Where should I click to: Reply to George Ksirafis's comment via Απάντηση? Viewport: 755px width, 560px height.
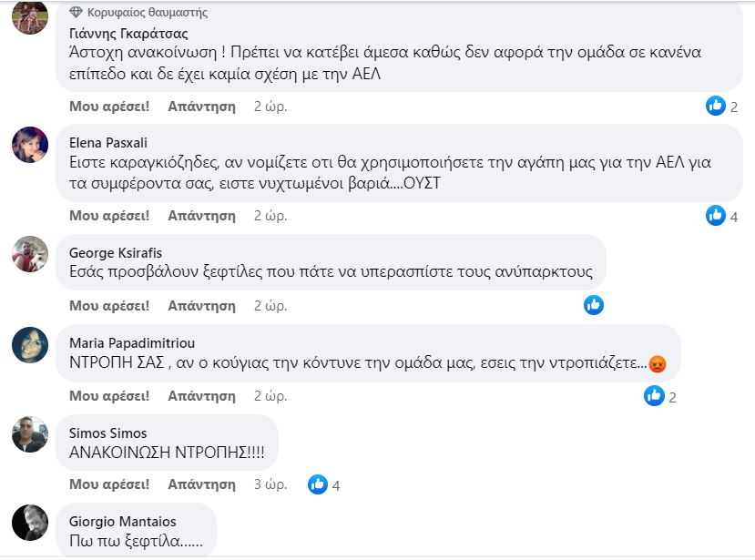click(x=201, y=305)
